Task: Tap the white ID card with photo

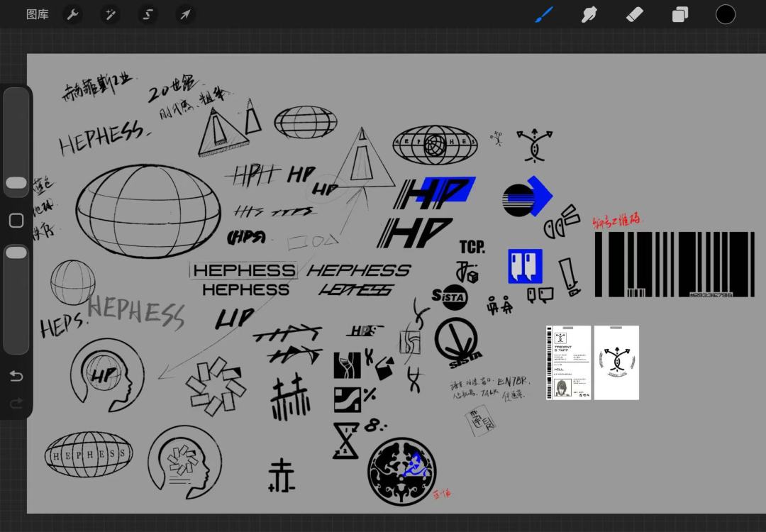Action: (568, 362)
